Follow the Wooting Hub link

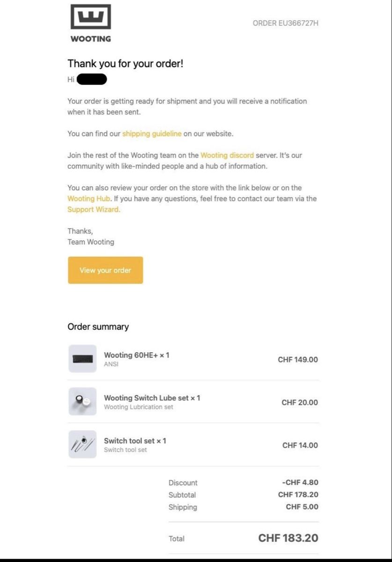pyautogui.click(x=89, y=199)
